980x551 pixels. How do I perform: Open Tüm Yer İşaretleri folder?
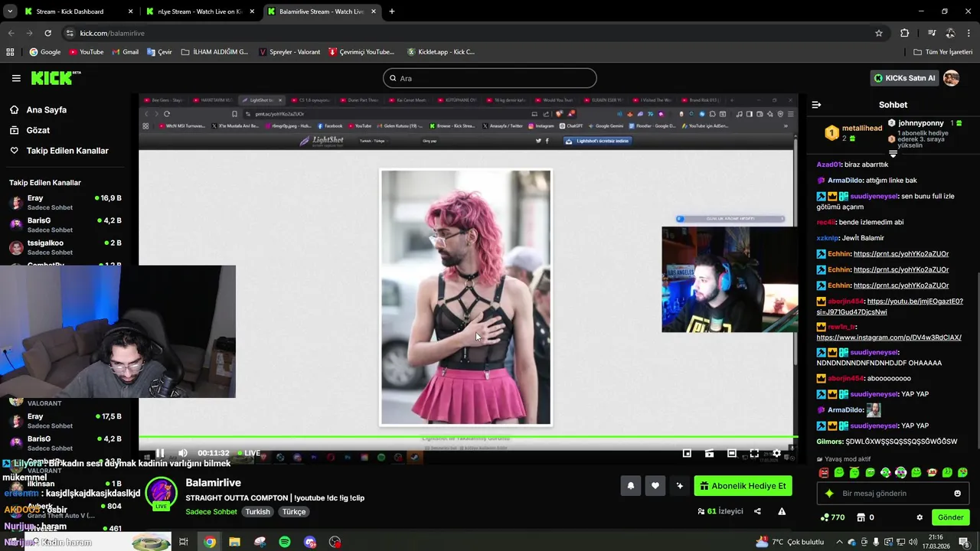coord(942,52)
